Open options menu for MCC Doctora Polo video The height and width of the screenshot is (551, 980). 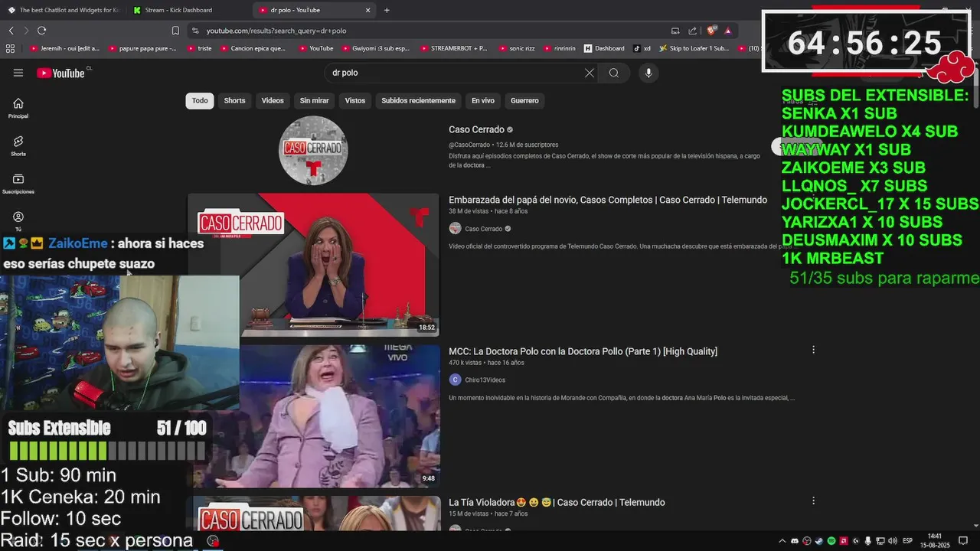813,350
